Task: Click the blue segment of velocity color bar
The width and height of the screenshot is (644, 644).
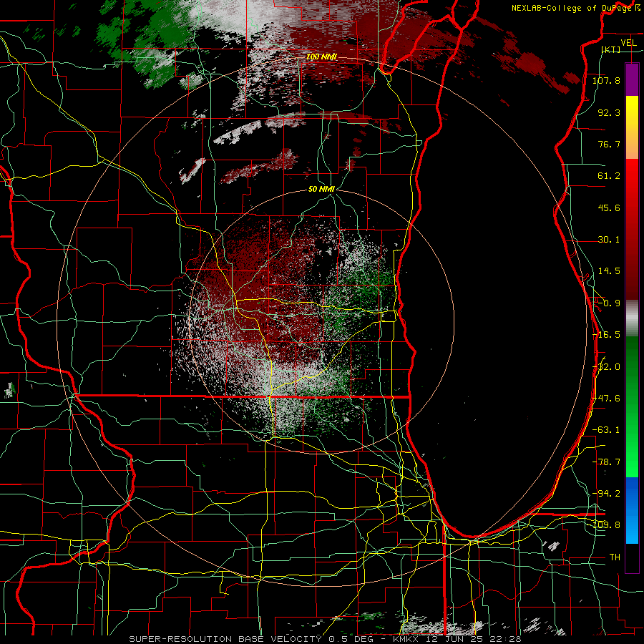Action: click(x=632, y=510)
